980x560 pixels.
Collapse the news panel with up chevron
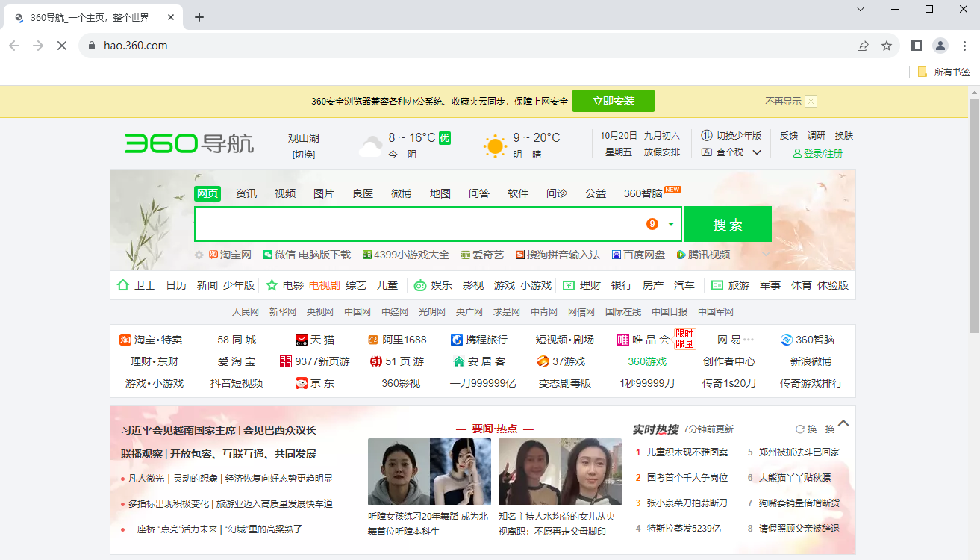coord(843,423)
